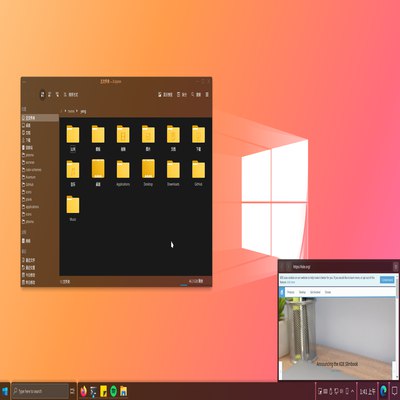400x400 pixels.
Task: Select the Downloads folder icon
Action: click(173, 169)
